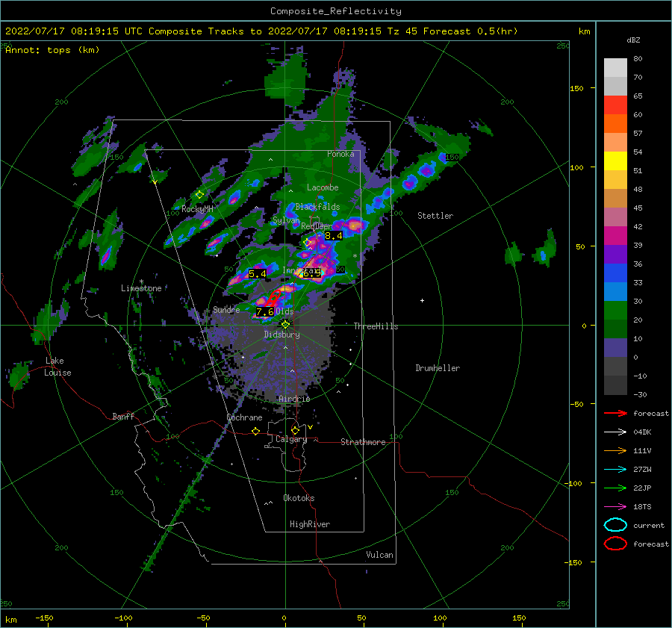Select the 5.4 storm top label
Screen dimensions: 672x628
(x=257, y=273)
